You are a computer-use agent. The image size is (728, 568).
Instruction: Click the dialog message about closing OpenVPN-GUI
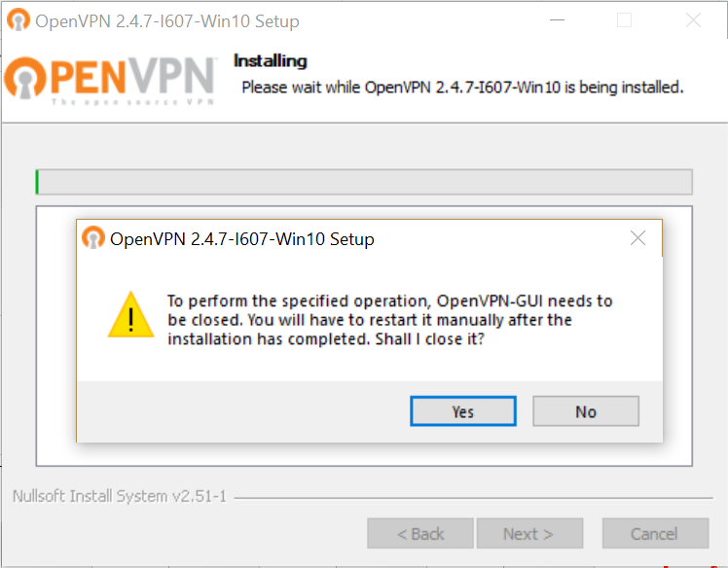[390, 320]
